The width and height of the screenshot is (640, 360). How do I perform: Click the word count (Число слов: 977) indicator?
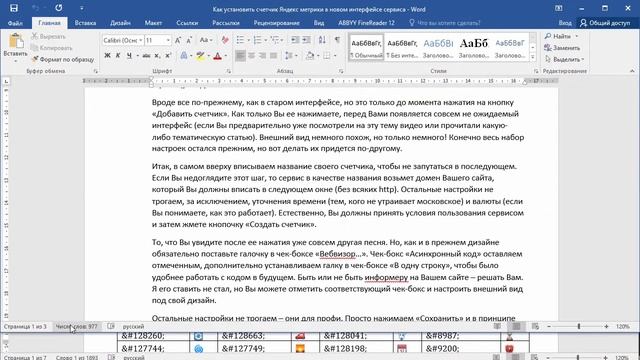(x=76, y=327)
